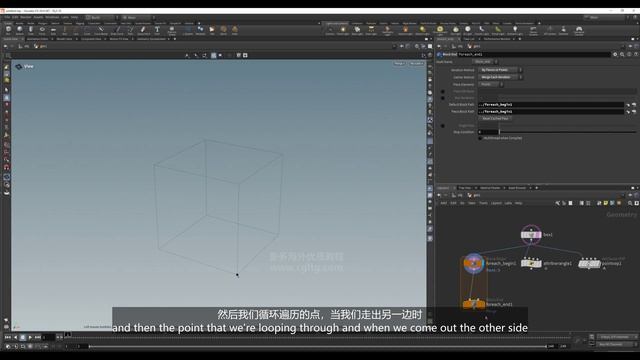Screen dimensions: 640x360
Task: Select the Spray Paint shelf tool
Action: [x=143, y=30]
